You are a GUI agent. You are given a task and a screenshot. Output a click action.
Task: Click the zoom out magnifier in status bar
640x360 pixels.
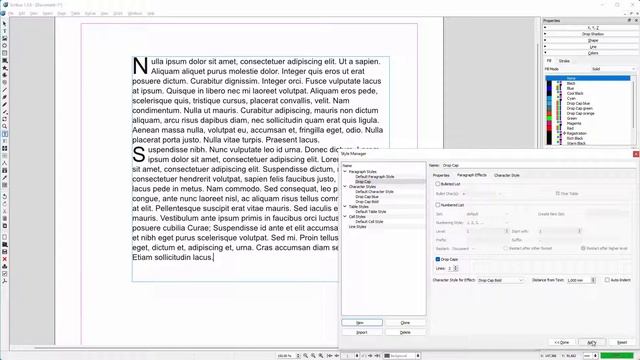click(306, 356)
